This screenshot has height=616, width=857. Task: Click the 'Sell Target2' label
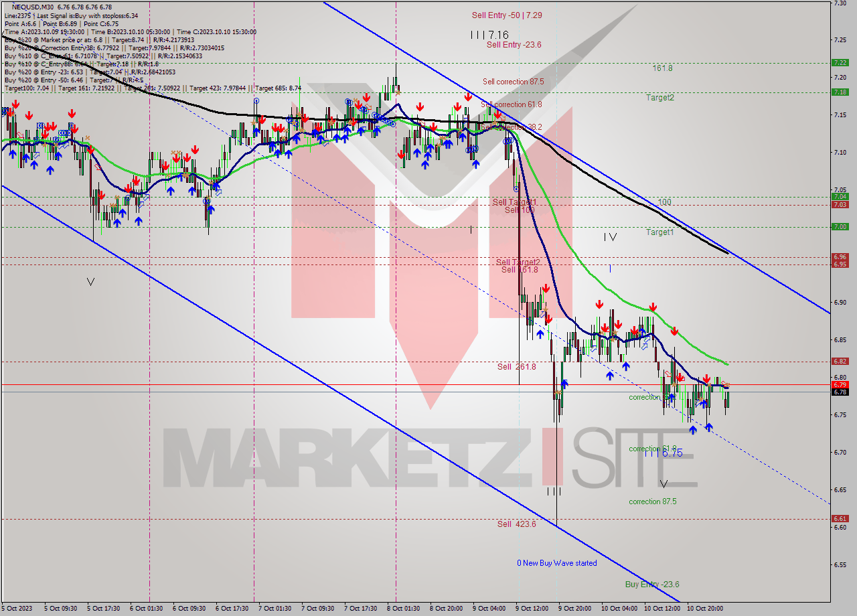coord(518,262)
